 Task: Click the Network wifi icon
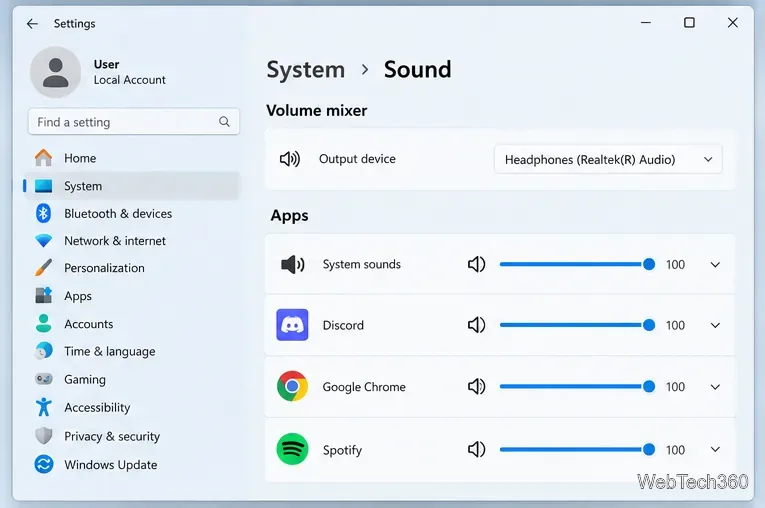(x=43, y=241)
